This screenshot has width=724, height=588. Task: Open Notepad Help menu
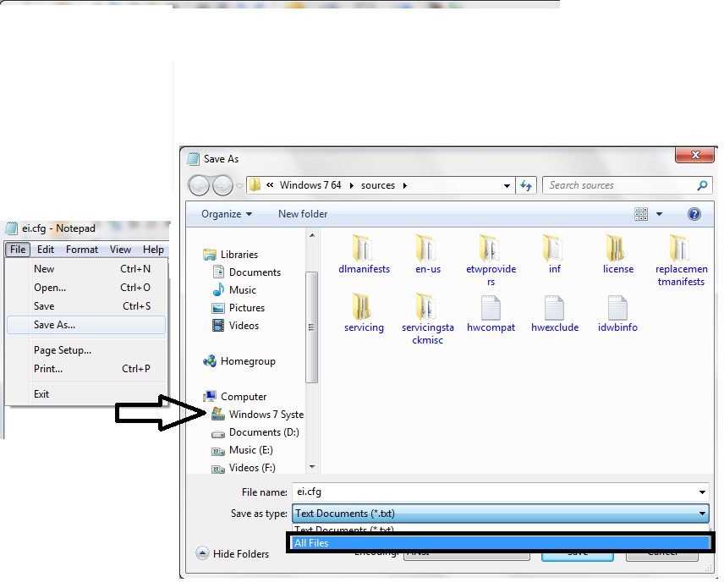point(153,250)
